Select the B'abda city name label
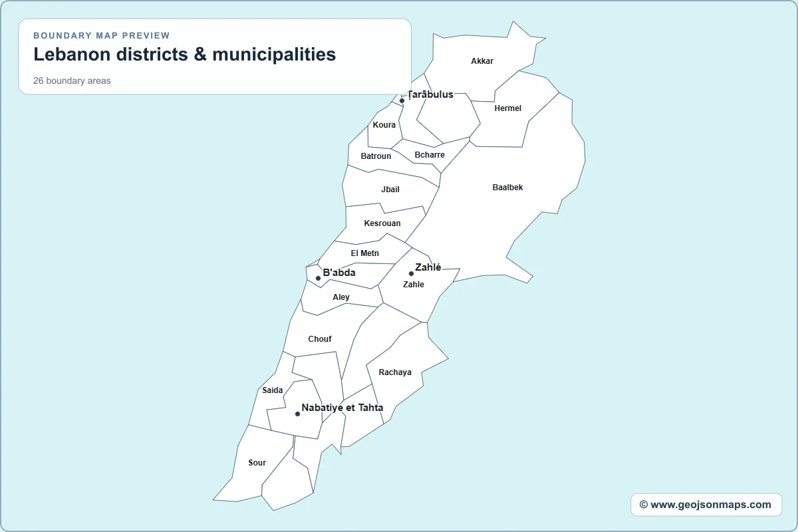This screenshot has height=532, width=798. click(339, 273)
